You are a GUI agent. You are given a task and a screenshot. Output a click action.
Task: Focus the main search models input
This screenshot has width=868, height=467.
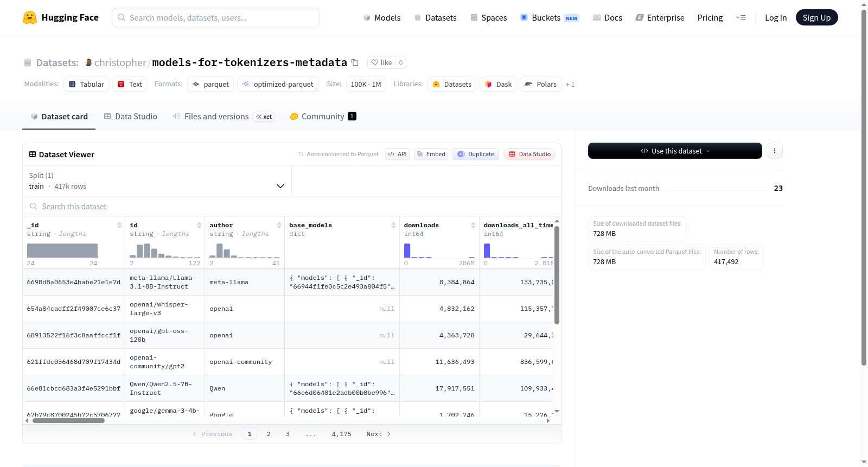point(216,17)
